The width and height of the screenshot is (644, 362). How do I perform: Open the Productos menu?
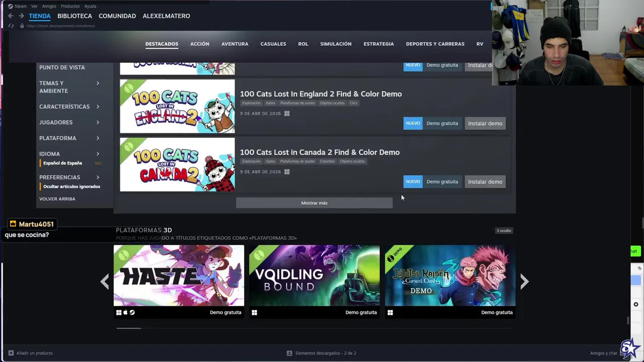[70, 6]
